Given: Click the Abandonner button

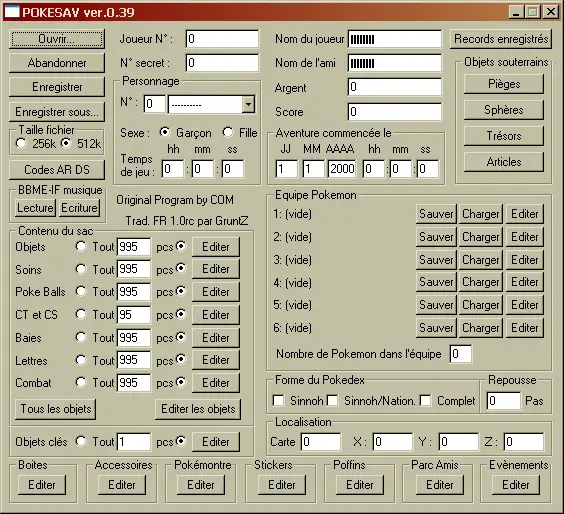Looking at the screenshot, I should click(57, 63).
